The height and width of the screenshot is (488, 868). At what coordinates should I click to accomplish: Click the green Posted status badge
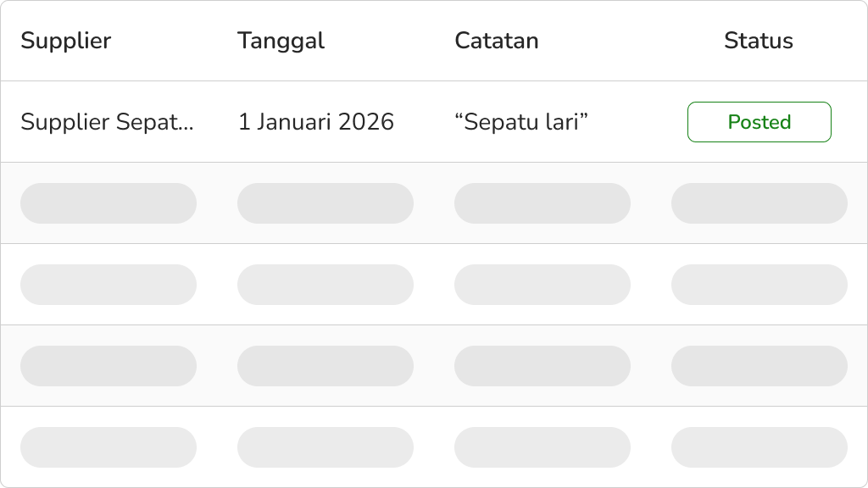[759, 122]
